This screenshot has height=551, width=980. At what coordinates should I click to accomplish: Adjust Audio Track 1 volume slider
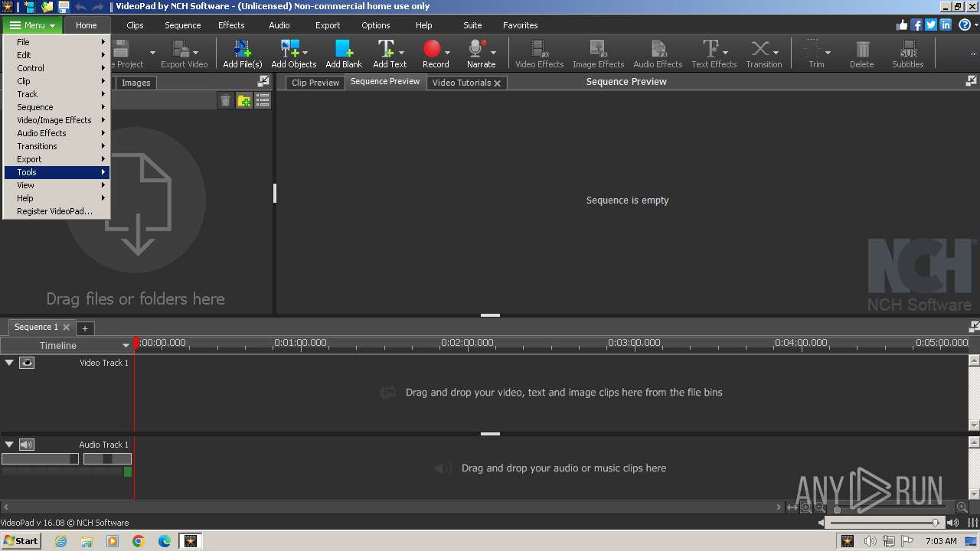coord(40,458)
